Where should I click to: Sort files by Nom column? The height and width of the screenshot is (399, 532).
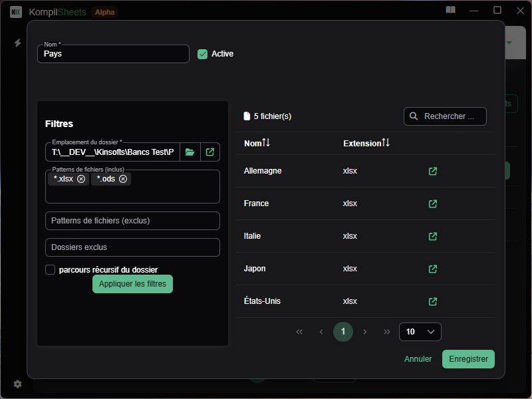click(x=257, y=143)
